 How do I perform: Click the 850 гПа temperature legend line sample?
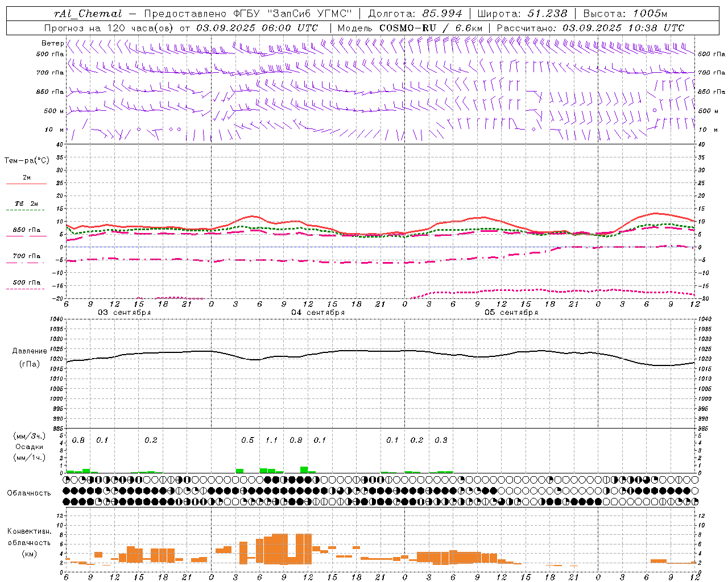[x=25, y=236]
